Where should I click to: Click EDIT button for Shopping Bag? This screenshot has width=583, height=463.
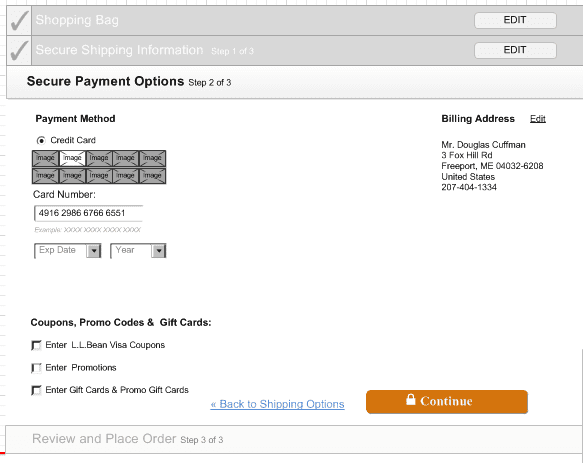[515, 20]
